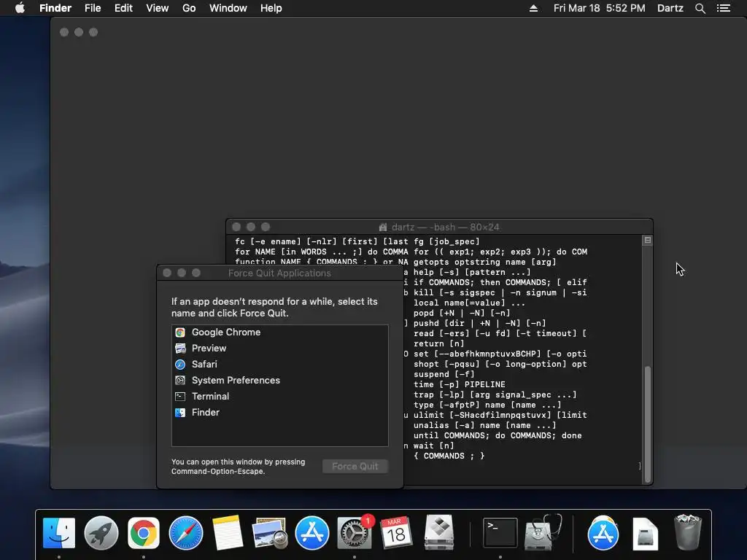The height and width of the screenshot is (560, 747).
Task: Open Terminal icon in the Dock
Action: (x=500, y=533)
